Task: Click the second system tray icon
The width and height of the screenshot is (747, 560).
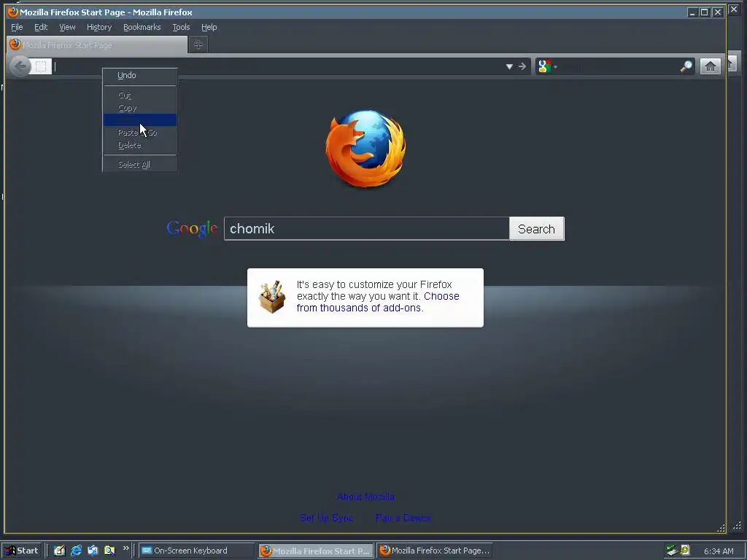Action: click(685, 550)
